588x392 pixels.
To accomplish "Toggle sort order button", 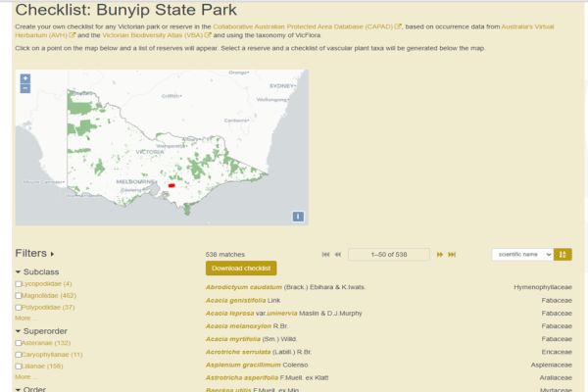I will tap(563, 255).
